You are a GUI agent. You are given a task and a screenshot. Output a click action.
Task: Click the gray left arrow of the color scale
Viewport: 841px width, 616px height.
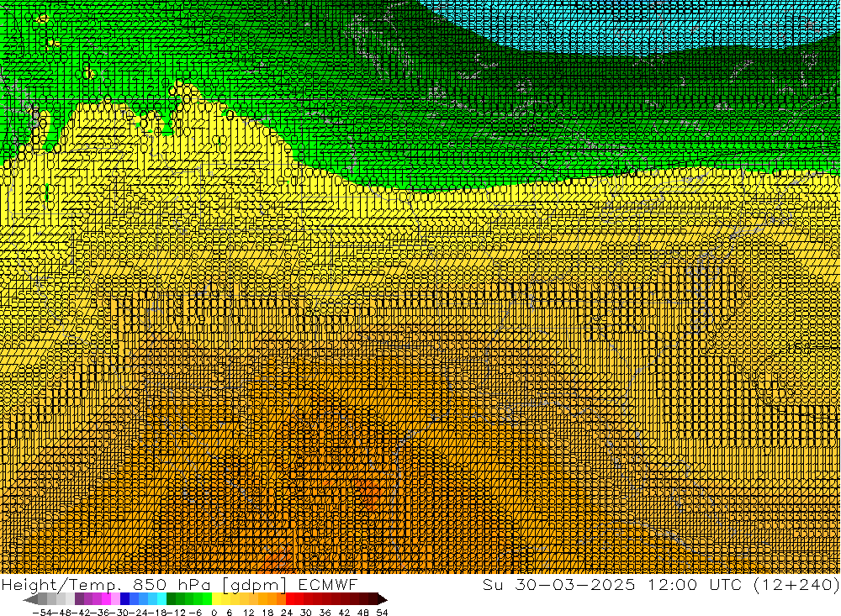pos(30,599)
